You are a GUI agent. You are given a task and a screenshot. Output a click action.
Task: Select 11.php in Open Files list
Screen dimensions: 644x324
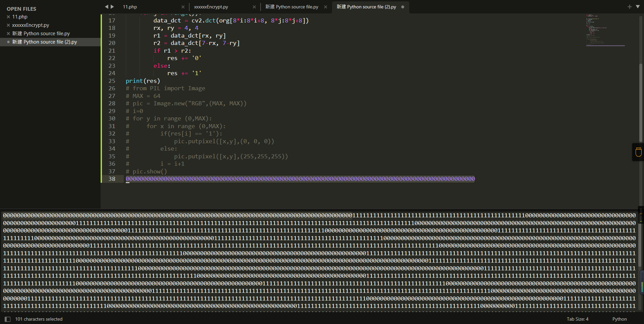coord(20,17)
